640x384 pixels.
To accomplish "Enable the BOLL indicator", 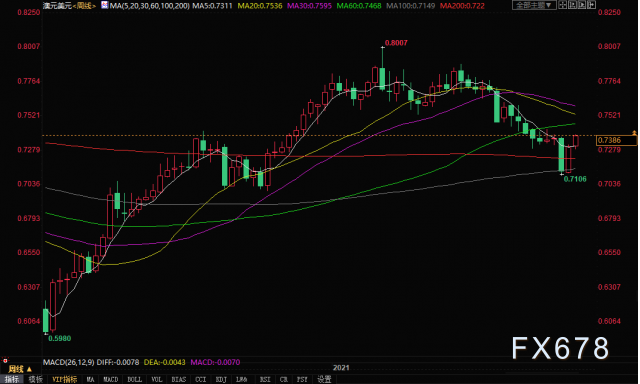I will 134,380.
